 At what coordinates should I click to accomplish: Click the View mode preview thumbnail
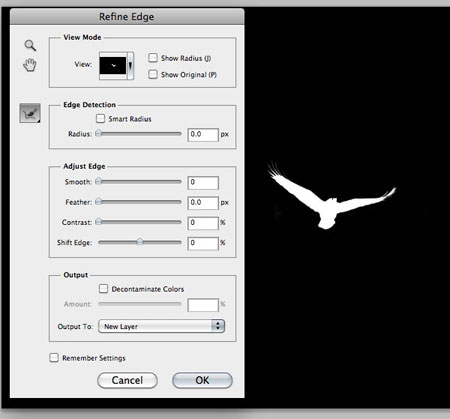pyautogui.click(x=113, y=66)
